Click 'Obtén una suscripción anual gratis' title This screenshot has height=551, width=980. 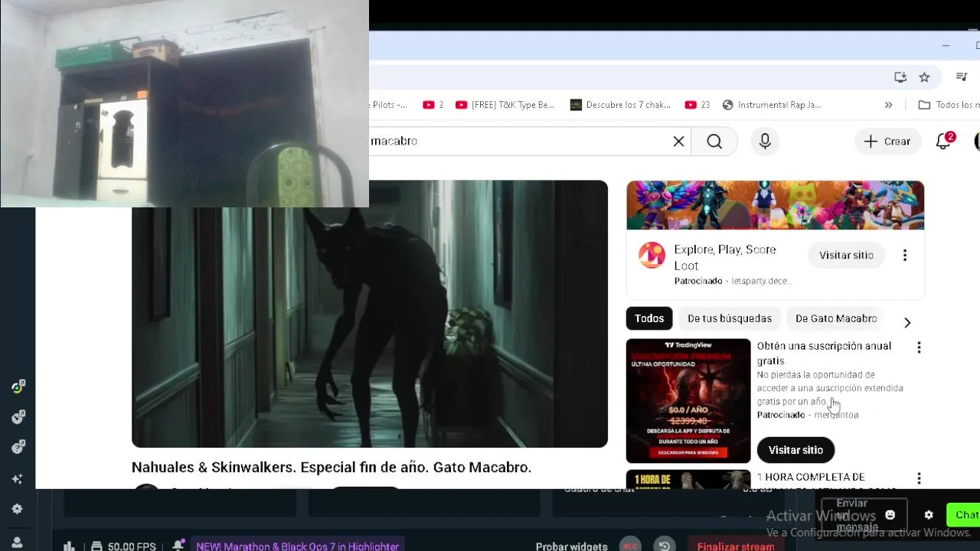pos(824,354)
